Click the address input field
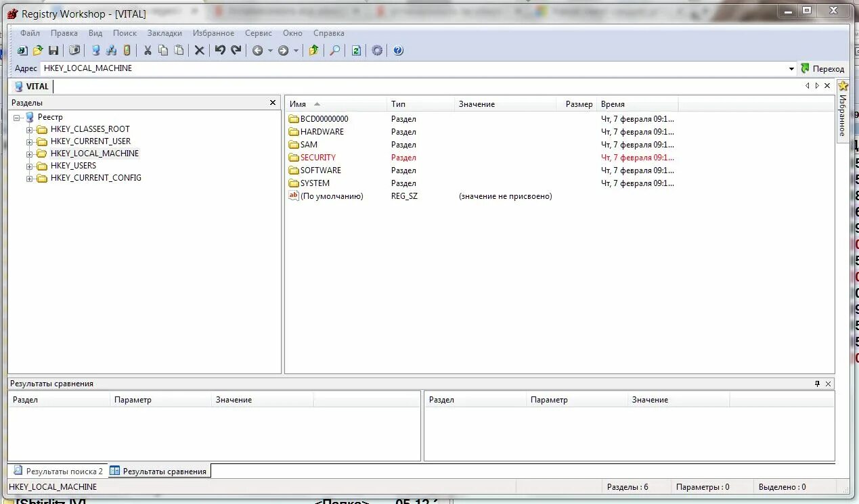The image size is (859, 504). 413,69
